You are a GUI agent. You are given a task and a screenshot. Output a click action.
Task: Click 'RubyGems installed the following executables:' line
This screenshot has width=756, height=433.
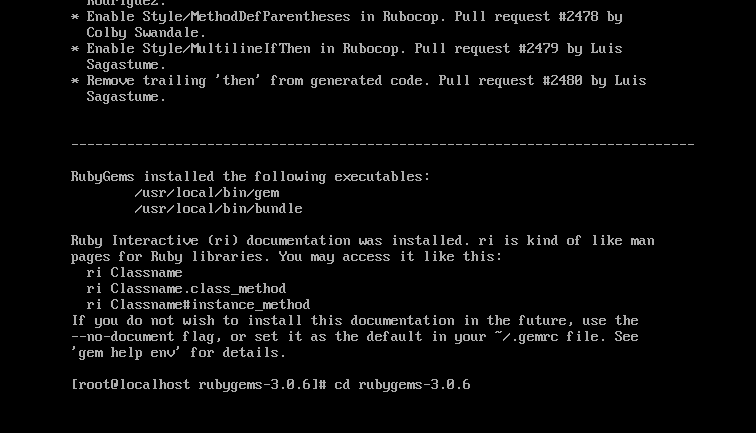coord(250,177)
